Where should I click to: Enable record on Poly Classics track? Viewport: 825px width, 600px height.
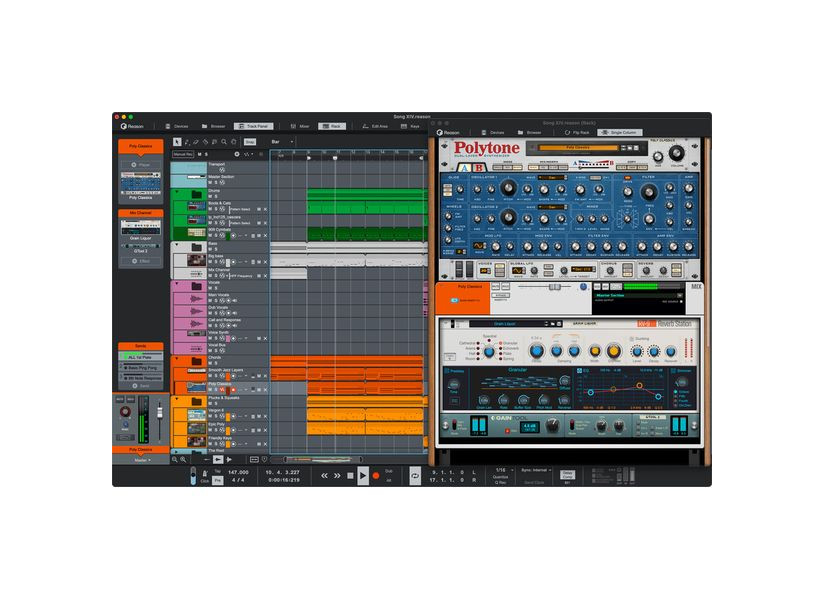(233, 390)
